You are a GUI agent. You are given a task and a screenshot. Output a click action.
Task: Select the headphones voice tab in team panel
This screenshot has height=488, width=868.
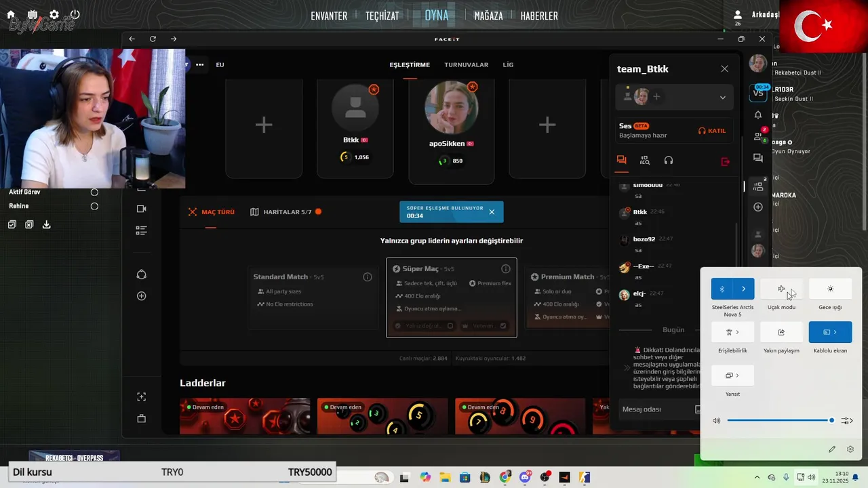tap(669, 161)
